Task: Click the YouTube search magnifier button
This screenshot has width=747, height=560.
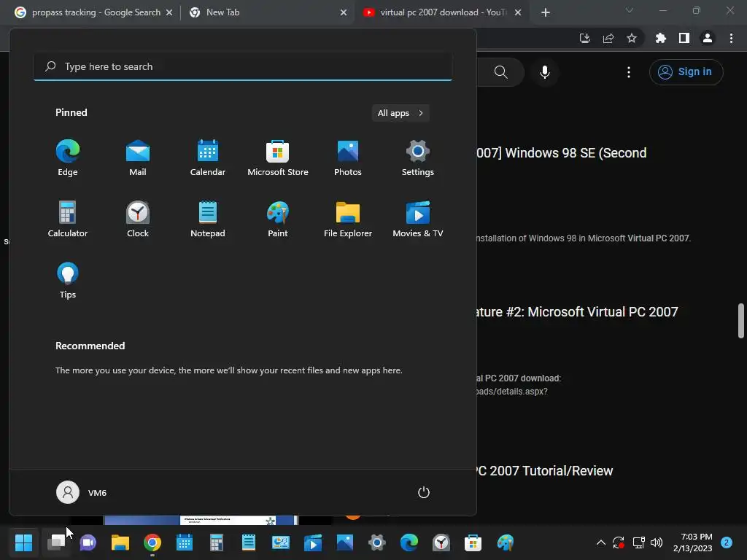Action: click(x=500, y=72)
